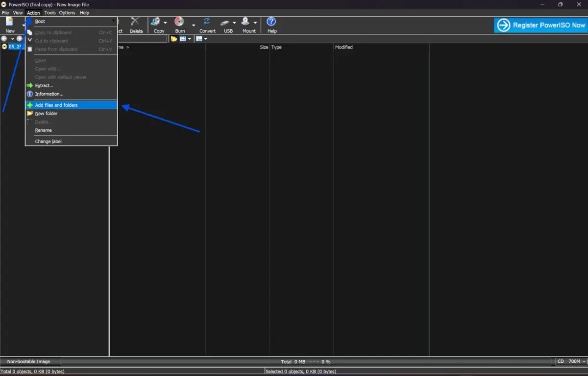
Task: Open the Mount button dropdown arrow
Action: 255,23
